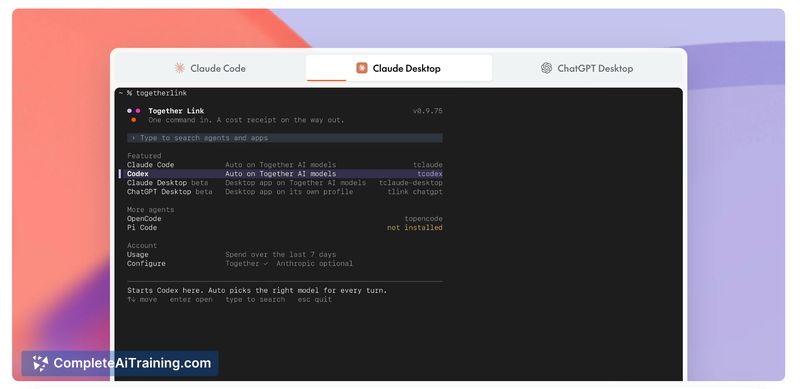The width and height of the screenshot is (800, 389).
Task: Click the 'tcodex' command text
Action: [x=430, y=174]
